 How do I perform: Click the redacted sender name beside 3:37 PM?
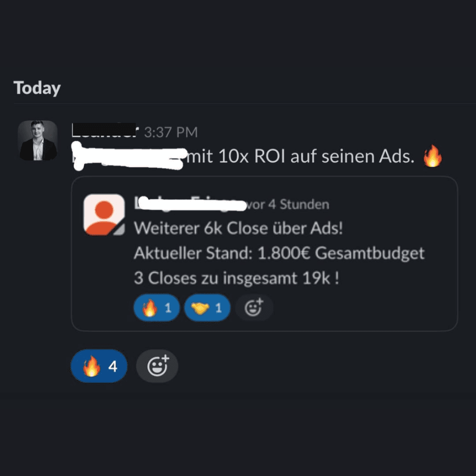coord(105,130)
